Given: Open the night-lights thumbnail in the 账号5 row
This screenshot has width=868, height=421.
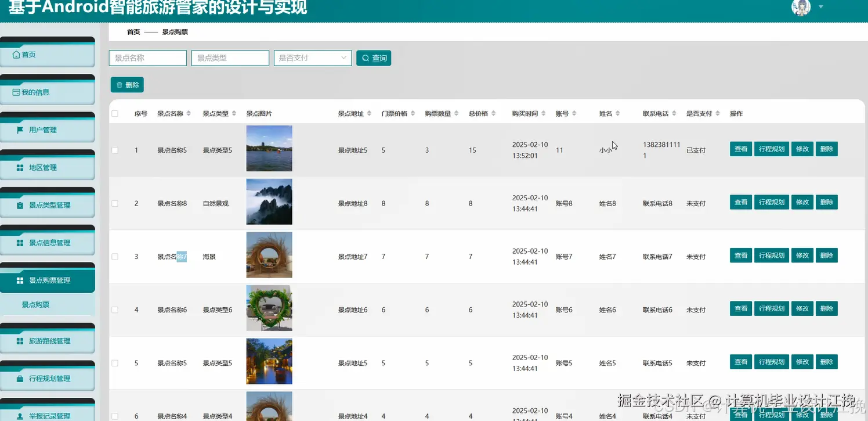Looking at the screenshot, I should pyautogui.click(x=269, y=362).
